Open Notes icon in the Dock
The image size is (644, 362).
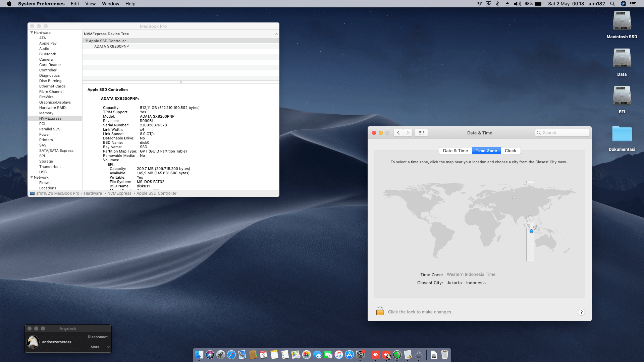tap(274, 355)
